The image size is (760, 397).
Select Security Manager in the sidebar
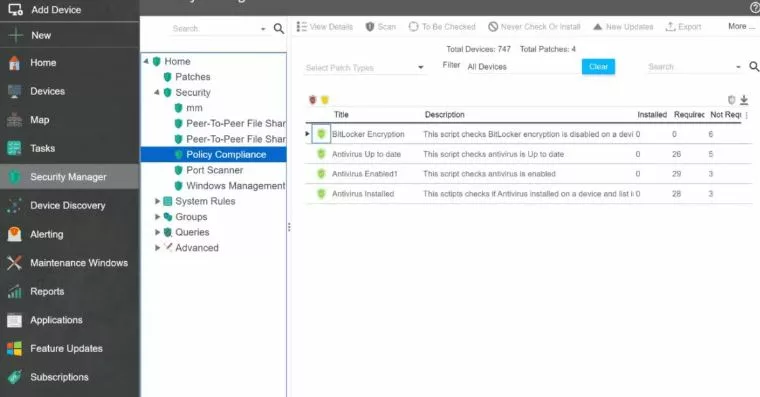tap(68, 177)
